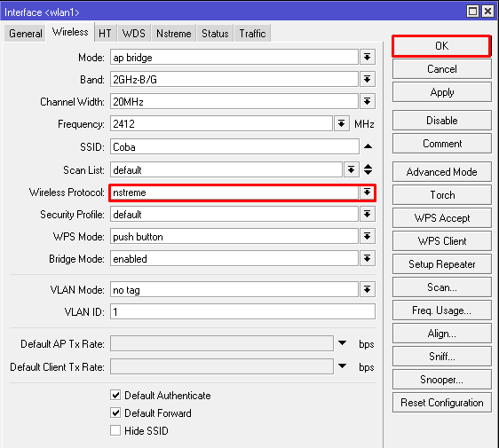Click the Setup Repeater button
The height and width of the screenshot is (448, 499).
click(441, 264)
